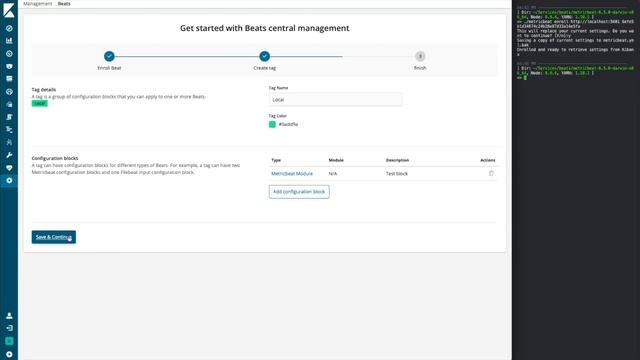Click the green square space icon in the sidebar
This screenshot has height=360, width=640.
click(x=9, y=341)
